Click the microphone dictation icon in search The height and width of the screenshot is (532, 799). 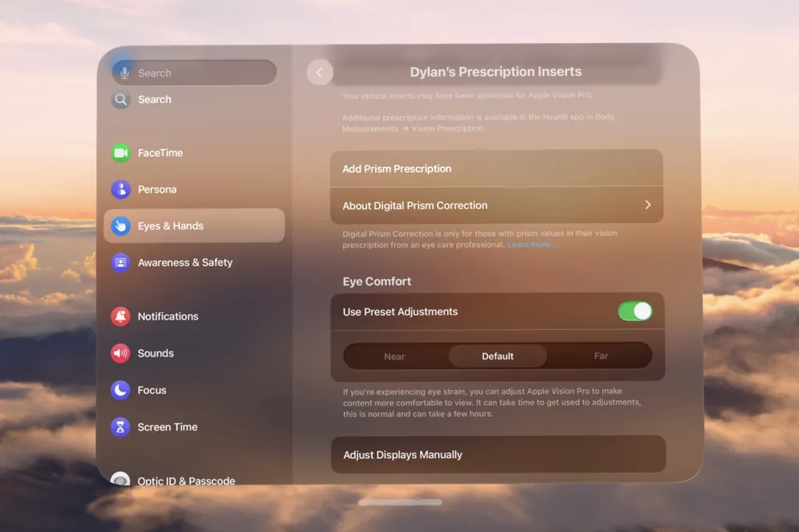coord(123,73)
